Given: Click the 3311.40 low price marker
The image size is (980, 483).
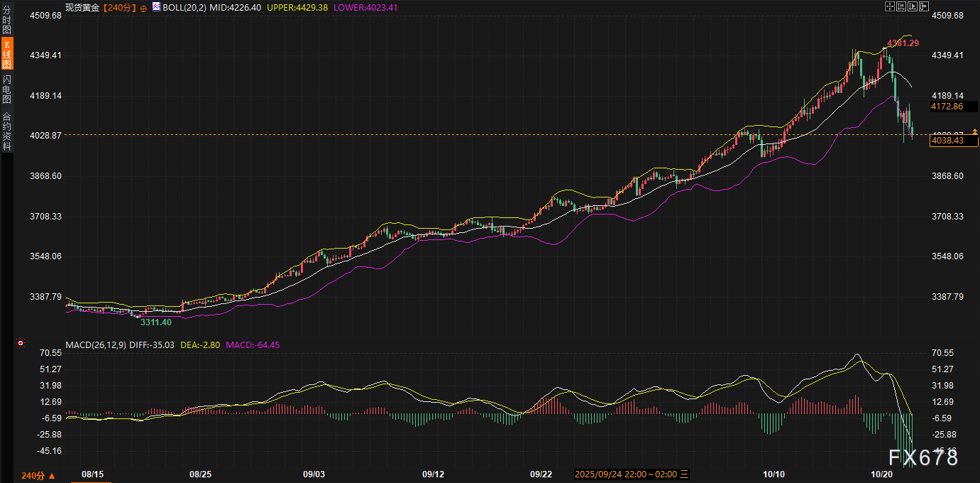Looking at the screenshot, I should 156,322.
